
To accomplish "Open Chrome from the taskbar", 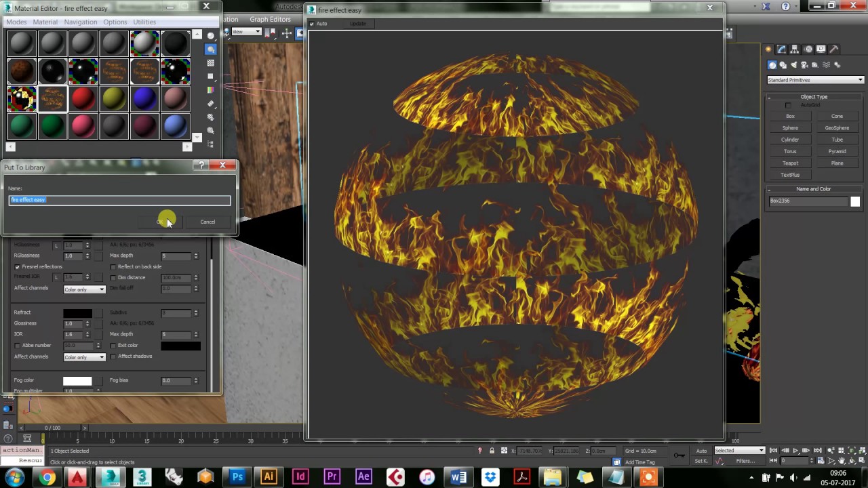I will (x=47, y=477).
